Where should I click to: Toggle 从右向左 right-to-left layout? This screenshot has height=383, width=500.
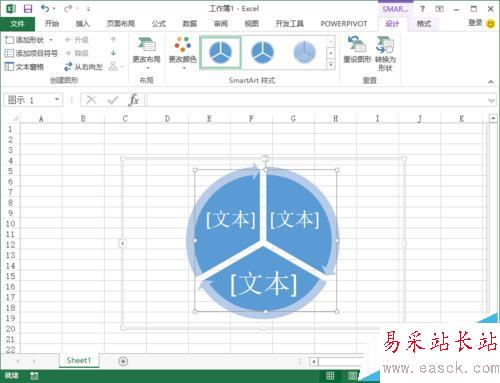(83, 67)
